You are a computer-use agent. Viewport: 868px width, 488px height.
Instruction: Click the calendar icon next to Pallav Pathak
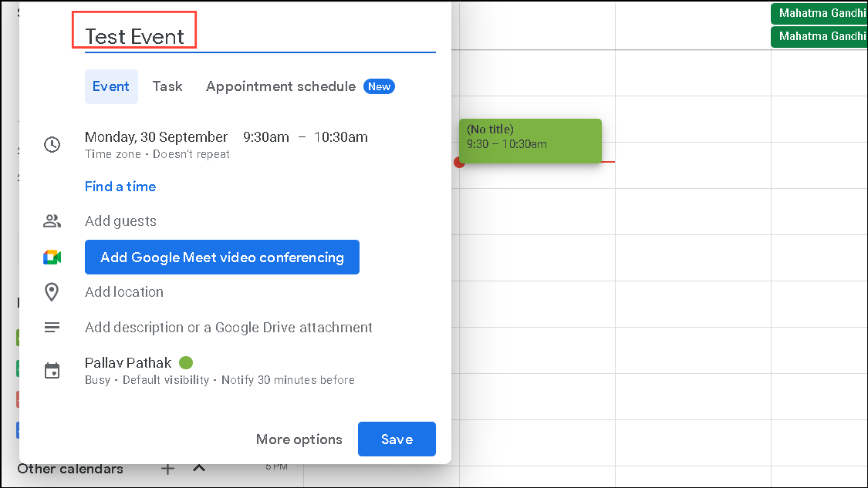52,370
